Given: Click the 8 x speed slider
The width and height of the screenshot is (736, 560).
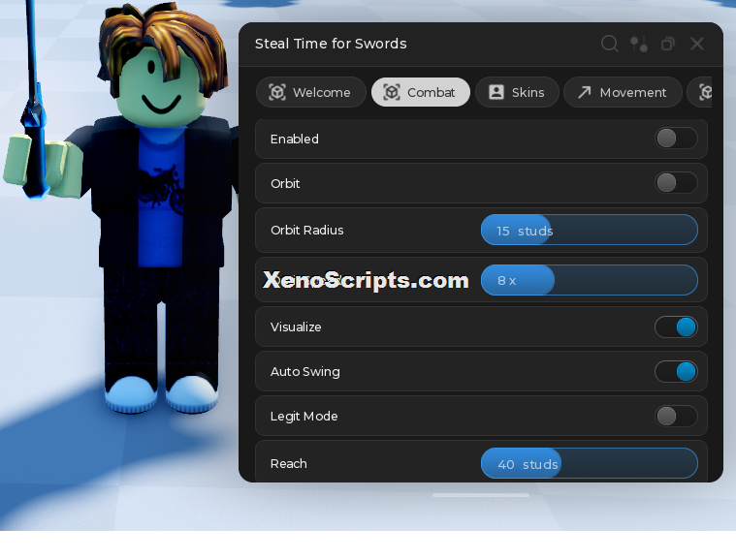Looking at the screenshot, I should click(589, 280).
